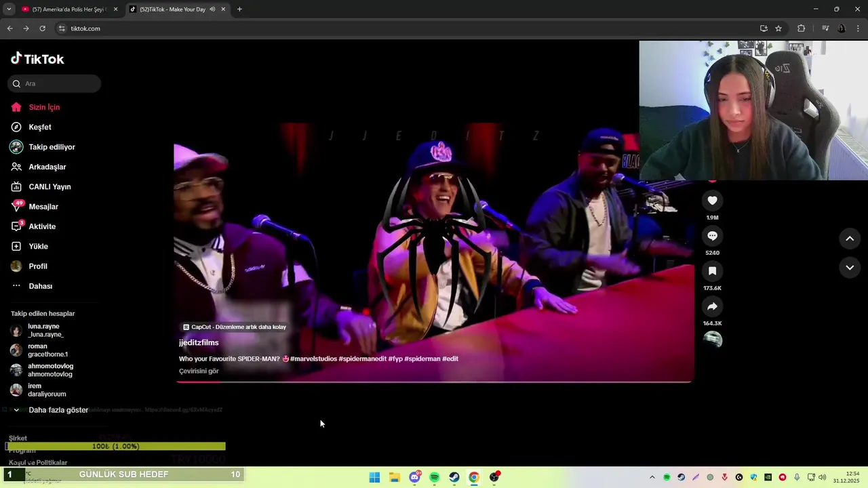
Task: Click install app icon in address bar
Action: [764, 28]
